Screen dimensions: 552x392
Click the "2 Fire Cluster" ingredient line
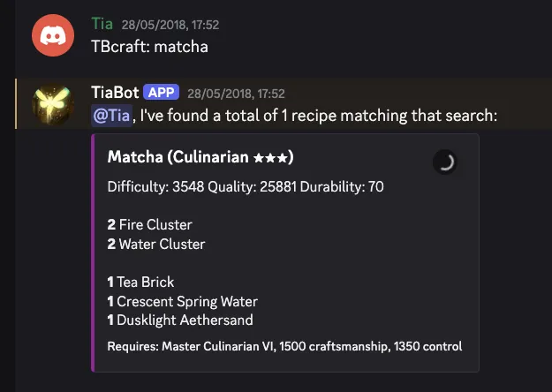(x=149, y=225)
